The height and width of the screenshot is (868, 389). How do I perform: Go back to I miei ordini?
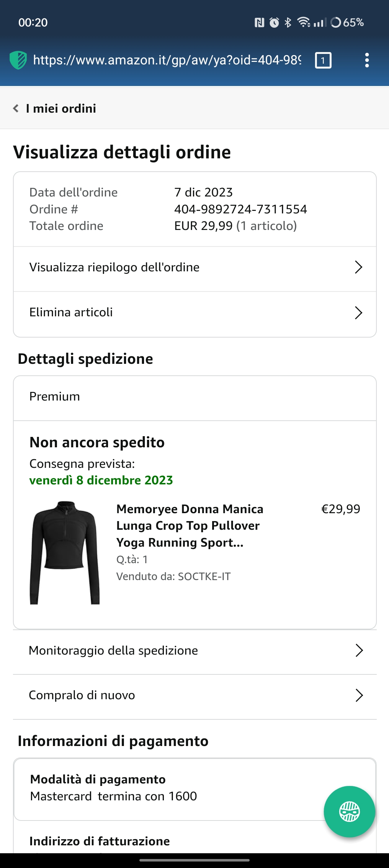point(61,108)
